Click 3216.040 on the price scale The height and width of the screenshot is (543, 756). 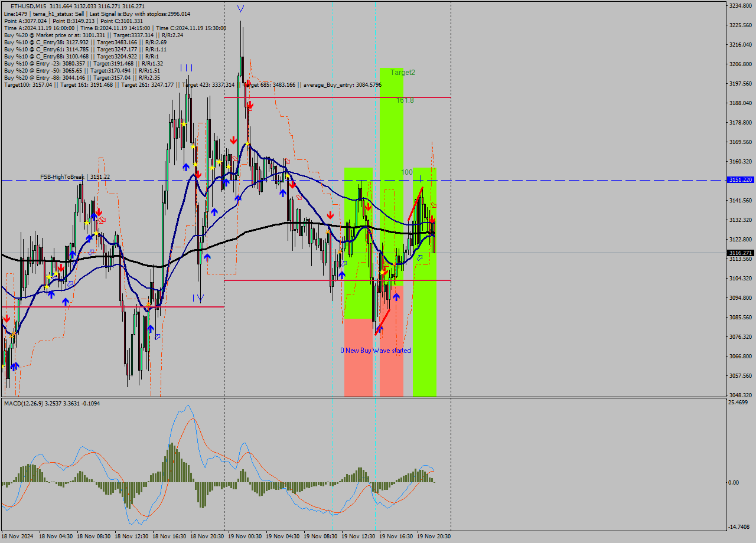(x=741, y=44)
